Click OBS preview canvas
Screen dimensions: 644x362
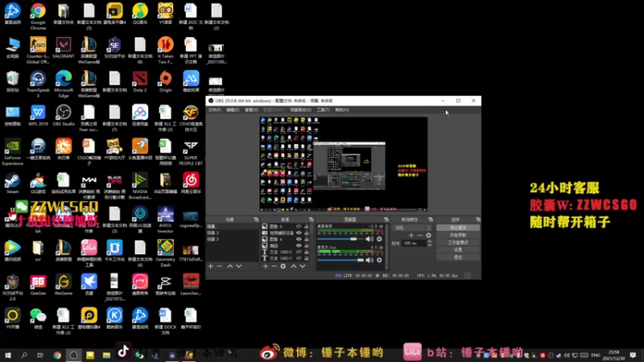tap(344, 164)
